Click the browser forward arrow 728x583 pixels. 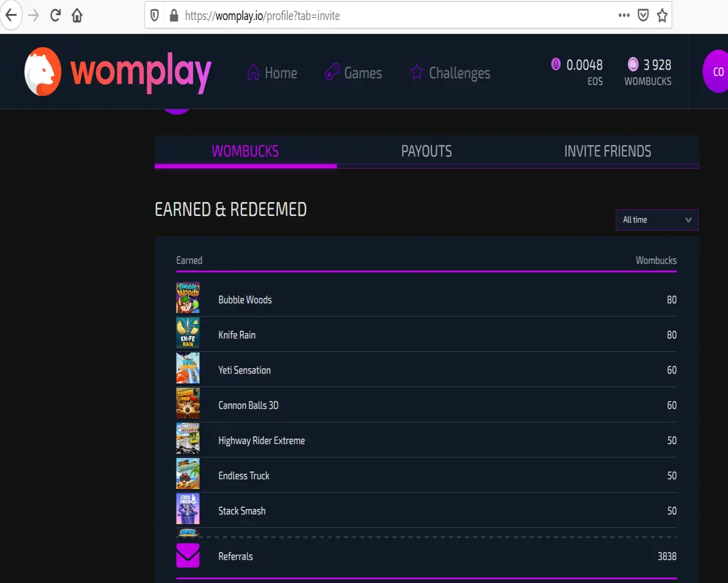click(34, 15)
